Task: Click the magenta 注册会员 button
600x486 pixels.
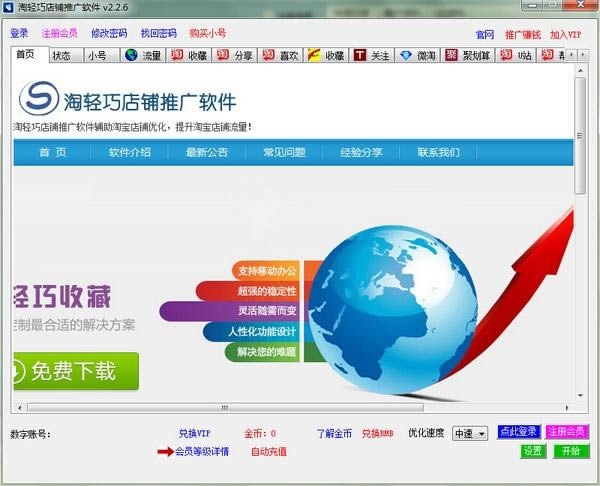Action: click(x=567, y=432)
